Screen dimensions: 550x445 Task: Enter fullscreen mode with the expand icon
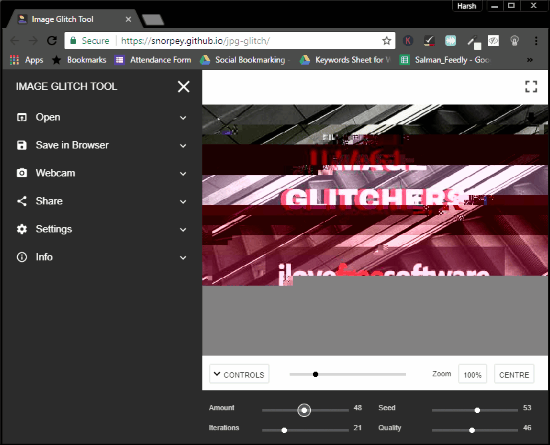tap(531, 87)
